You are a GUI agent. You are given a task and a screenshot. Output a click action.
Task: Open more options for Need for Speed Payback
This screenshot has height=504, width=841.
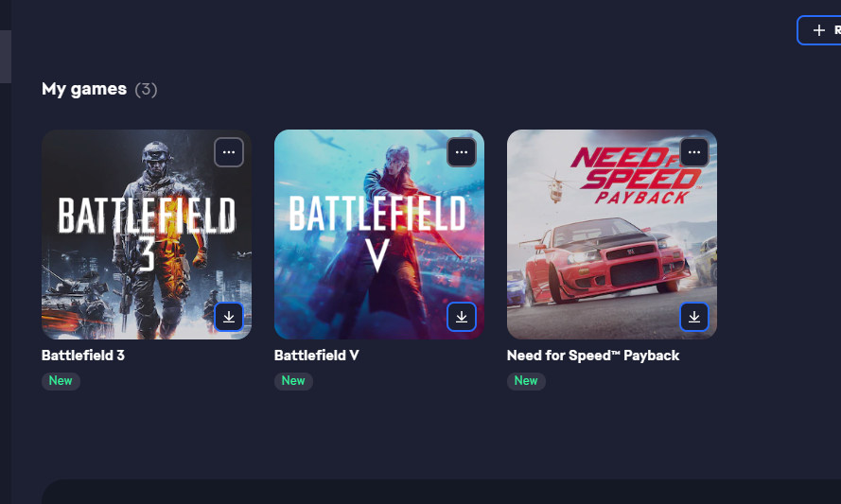click(694, 152)
